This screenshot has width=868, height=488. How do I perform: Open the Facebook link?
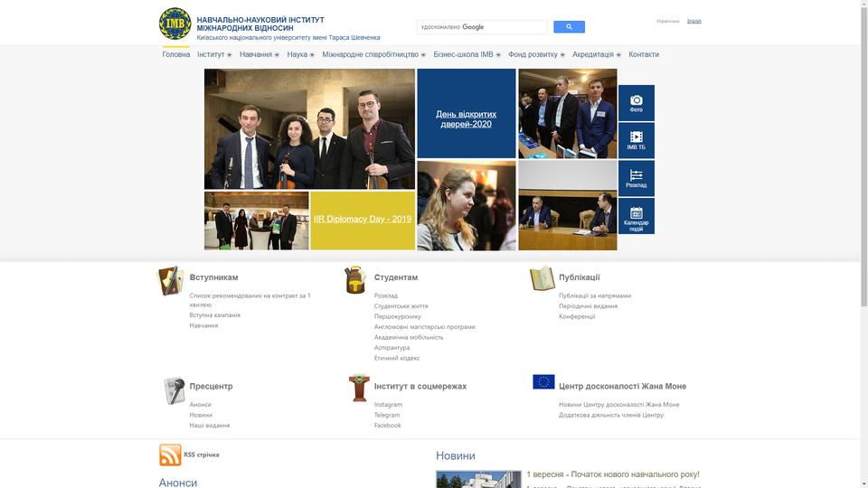click(388, 426)
